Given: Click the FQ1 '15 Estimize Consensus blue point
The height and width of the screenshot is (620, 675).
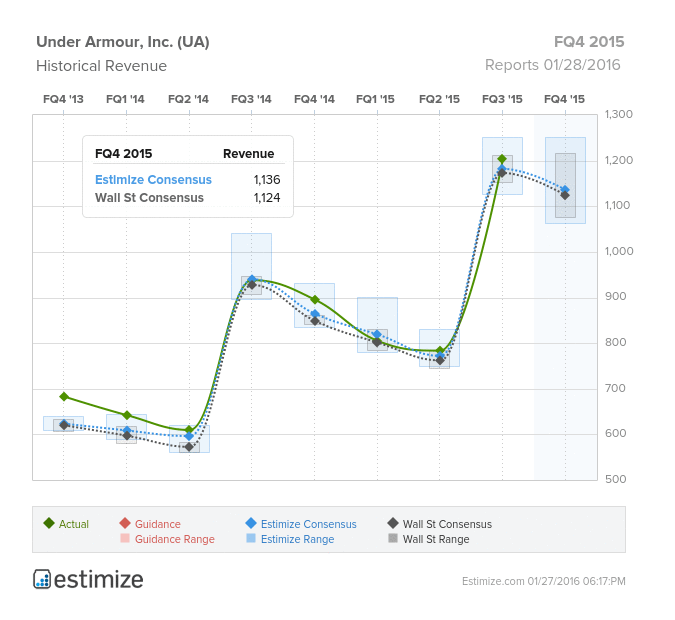Looking at the screenshot, I should point(377,335).
